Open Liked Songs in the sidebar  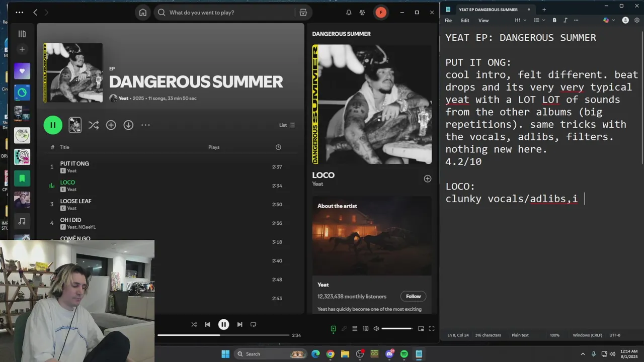22,71
